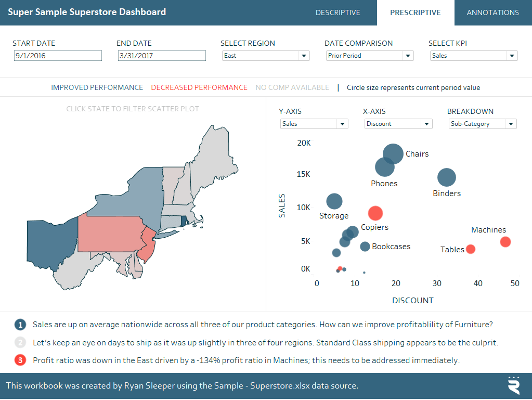Viewport: 532px width, 400px height.
Task: Open the SELECT REGION dropdown
Action: (303, 56)
